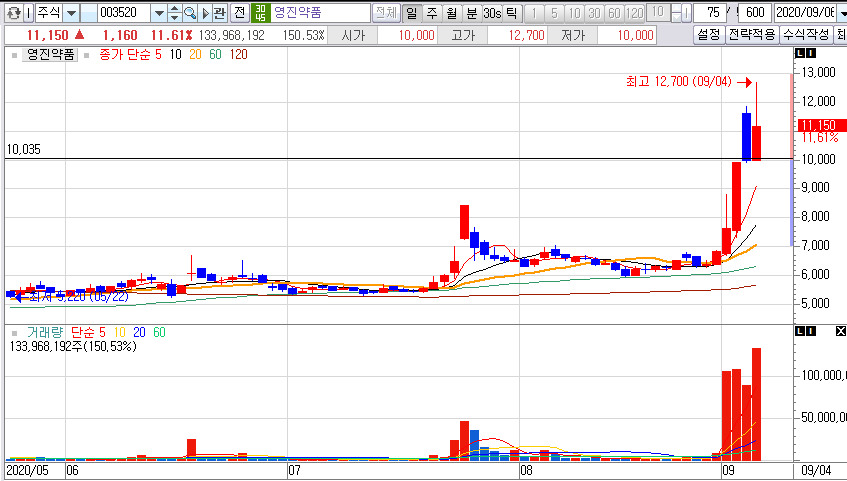Select the 전체 period button
Viewport: 847px width, 481px height.
click(386, 13)
